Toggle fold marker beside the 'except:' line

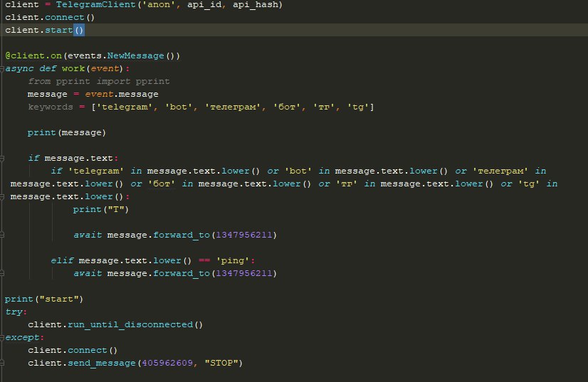(x=2, y=337)
